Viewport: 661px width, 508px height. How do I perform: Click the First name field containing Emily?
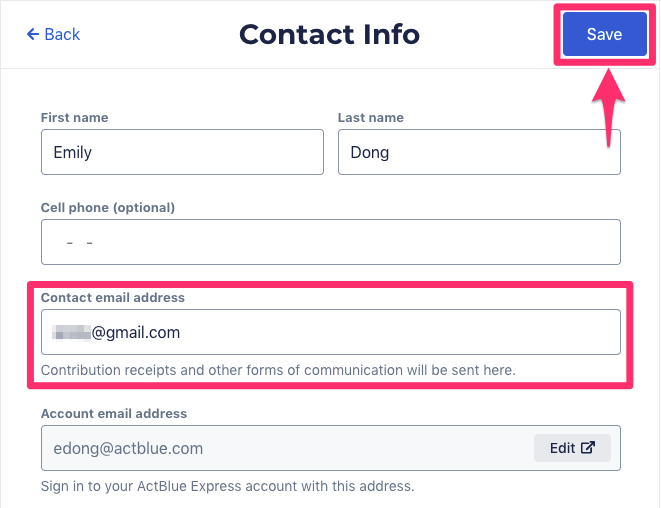[182, 152]
